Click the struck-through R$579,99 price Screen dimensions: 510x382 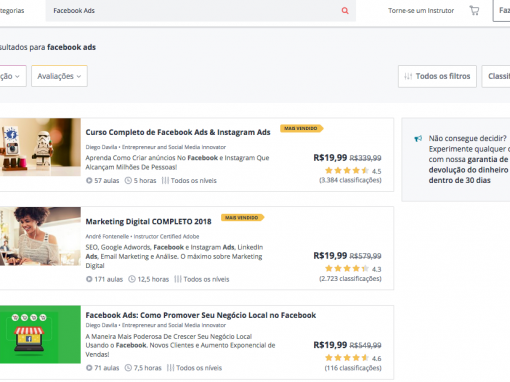coord(365,256)
